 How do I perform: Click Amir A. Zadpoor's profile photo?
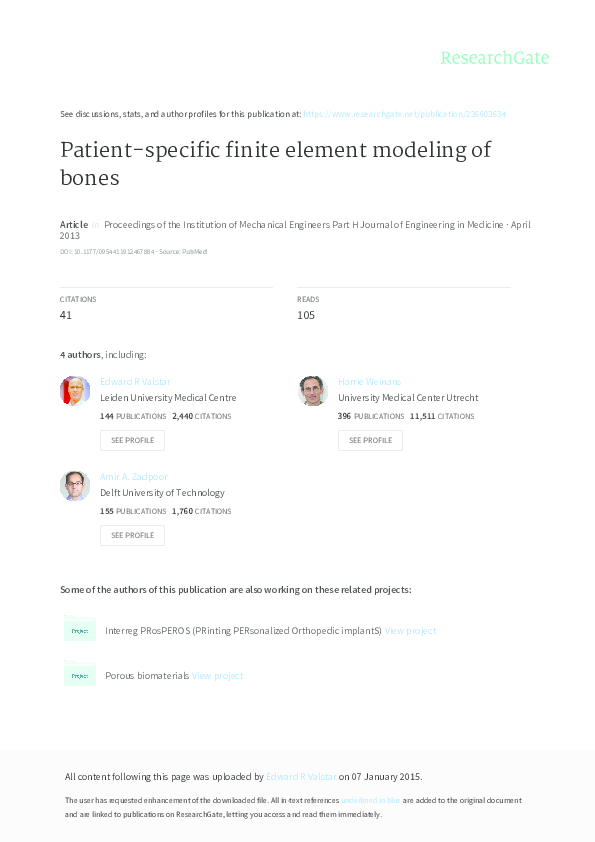coord(74,485)
